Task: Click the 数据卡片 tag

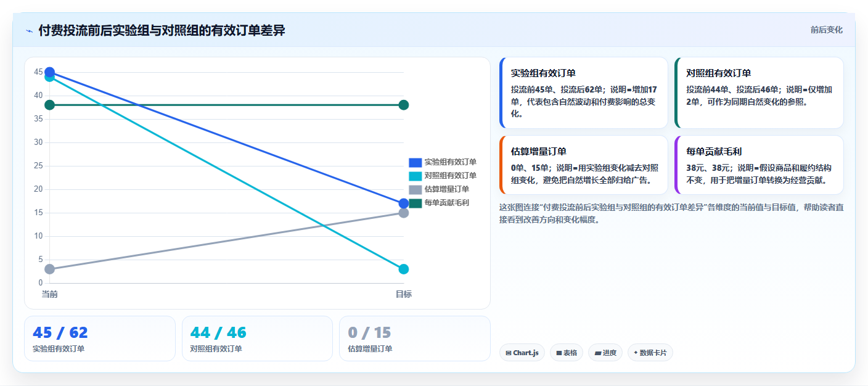Action: tap(650, 353)
